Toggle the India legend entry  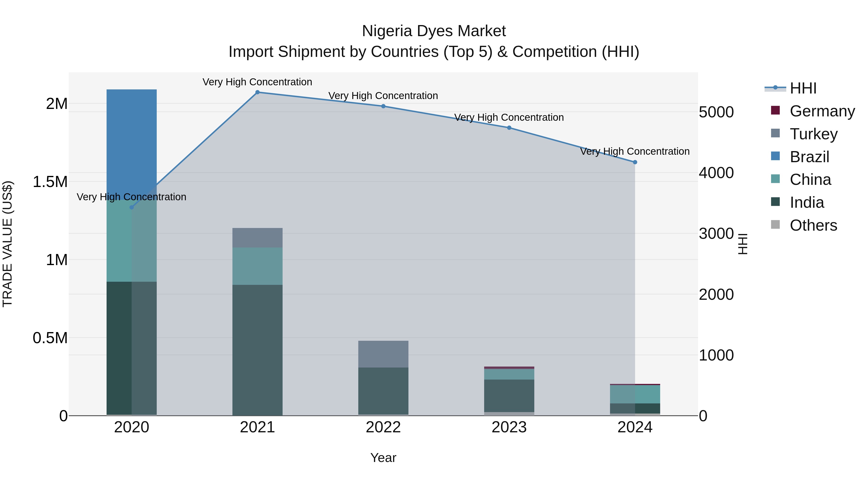click(797, 202)
